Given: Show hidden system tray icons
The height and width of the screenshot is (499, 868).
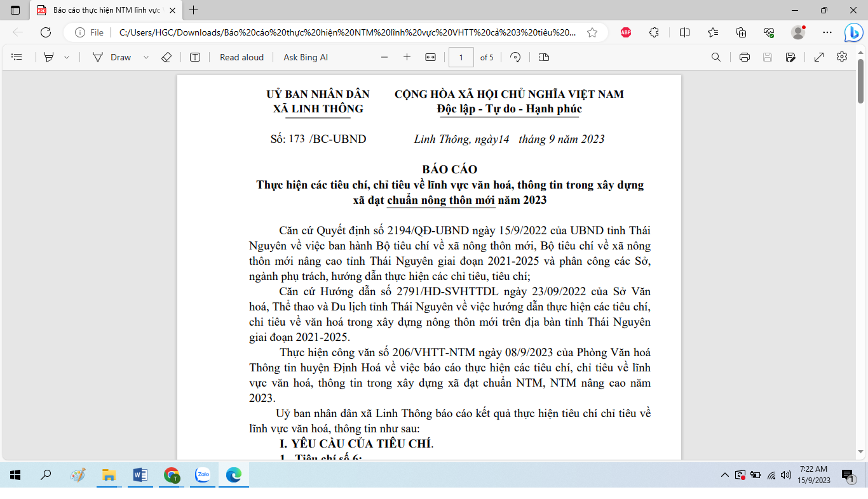Looking at the screenshot, I should (725, 474).
